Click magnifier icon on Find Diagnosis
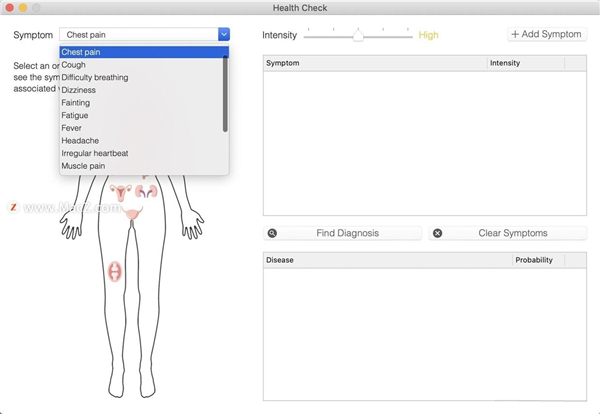The height and width of the screenshot is (414, 600). (272, 233)
